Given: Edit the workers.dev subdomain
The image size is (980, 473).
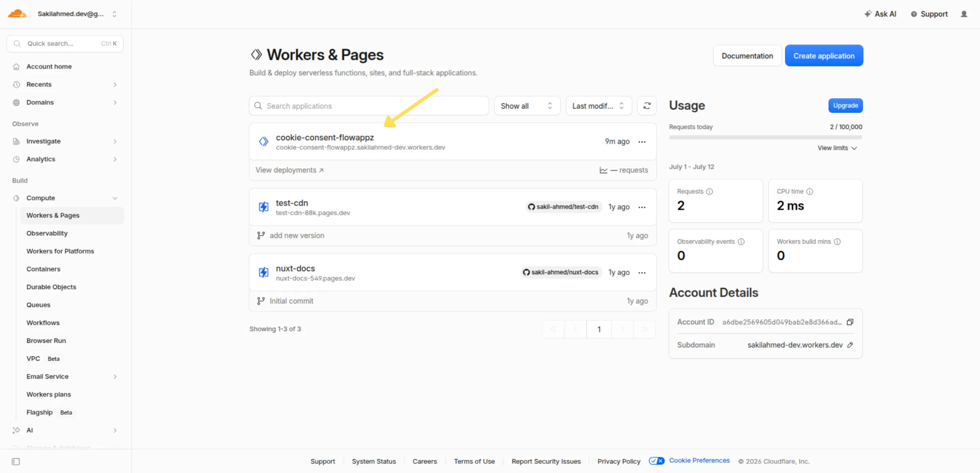Looking at the screenshot, I should (x=850, y=345).
